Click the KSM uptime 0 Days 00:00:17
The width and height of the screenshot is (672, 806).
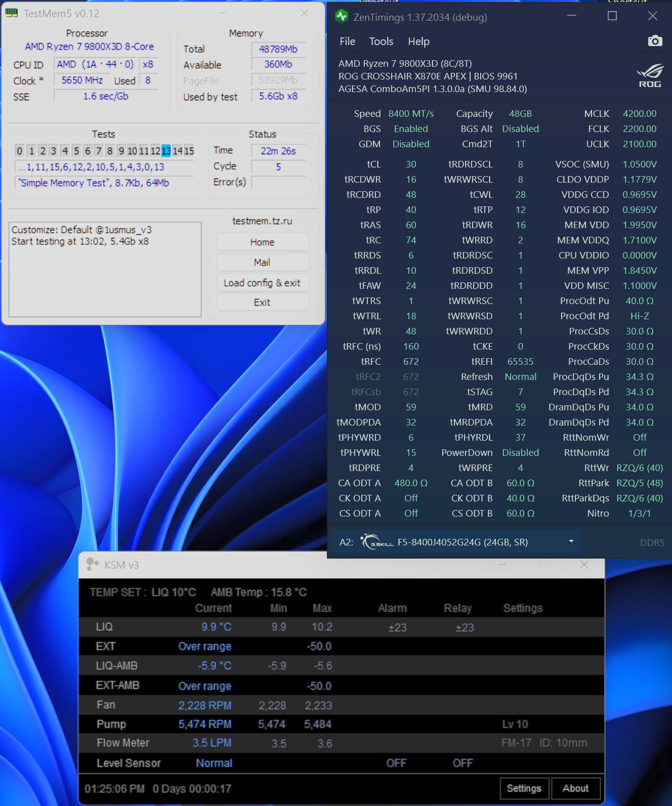pyautogui.click(x=192, y=789)
